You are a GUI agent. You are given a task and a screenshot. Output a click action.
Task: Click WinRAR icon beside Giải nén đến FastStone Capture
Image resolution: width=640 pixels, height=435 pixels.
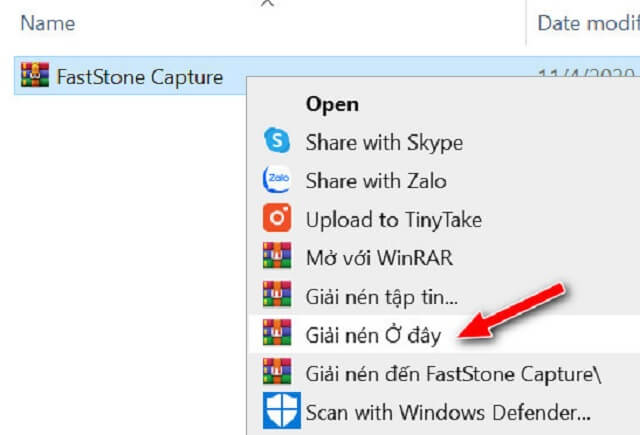(276, 372)
